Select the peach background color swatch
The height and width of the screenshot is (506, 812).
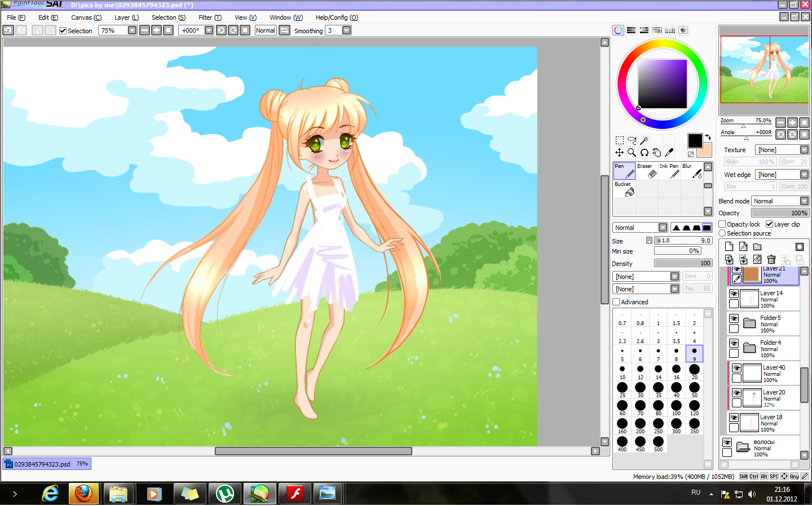pos(704,150)
